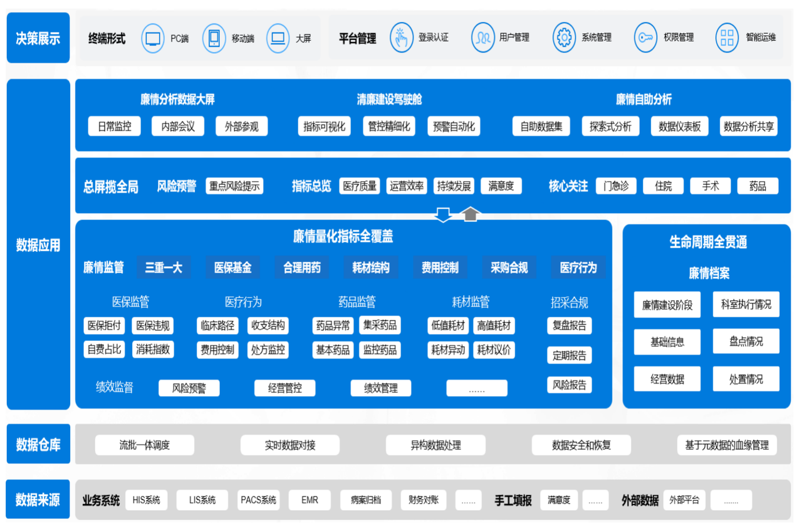Viewport: 802px width, 532px height.
Task: Click the 大屏 laptop screen icon
Action: tap(278, 38)
